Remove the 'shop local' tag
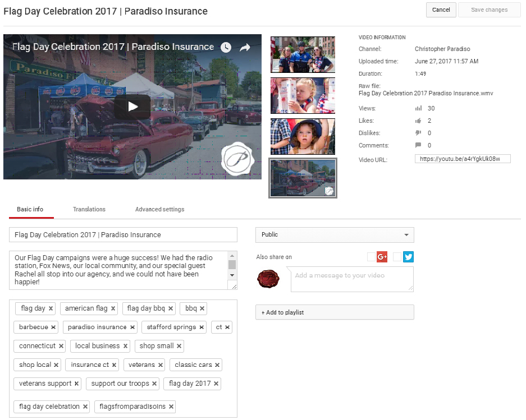Image resolution: width=526 pixels, height=420 pixels. (56, 364)
